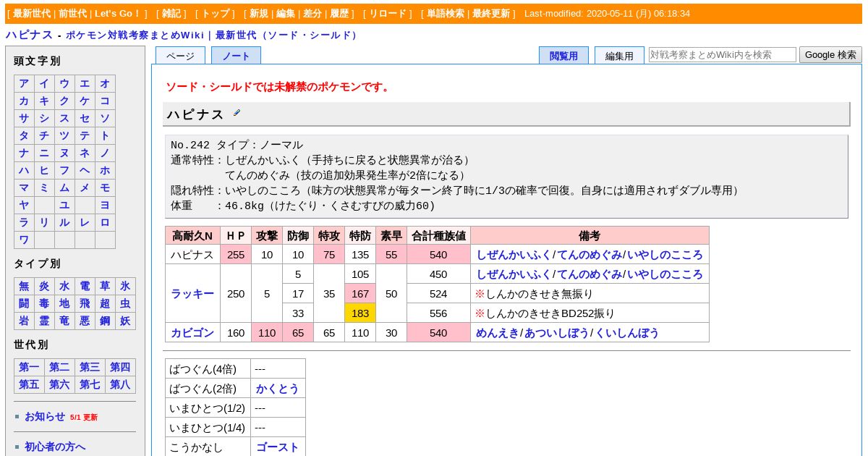This screenshot has width=868, height=456.
Task: Click ハピナス HP value 255 cell
Action: click(236, 255)
